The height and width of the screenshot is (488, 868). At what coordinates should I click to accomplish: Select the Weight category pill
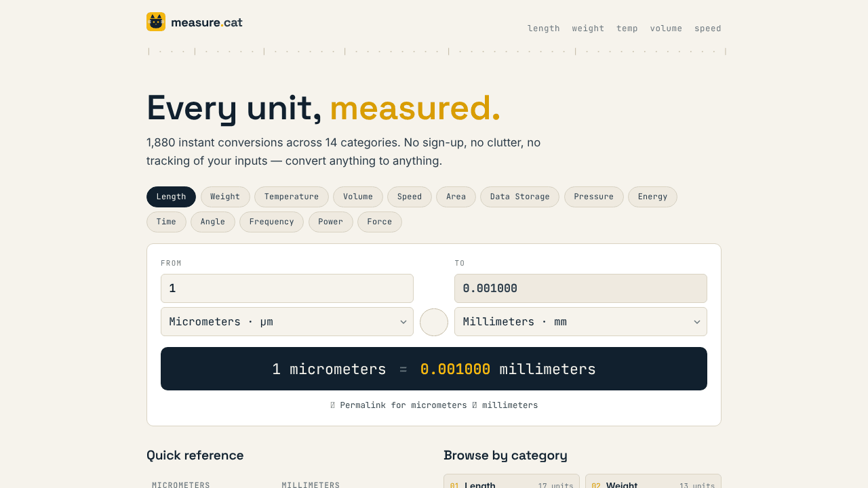[x=225, y=197]
